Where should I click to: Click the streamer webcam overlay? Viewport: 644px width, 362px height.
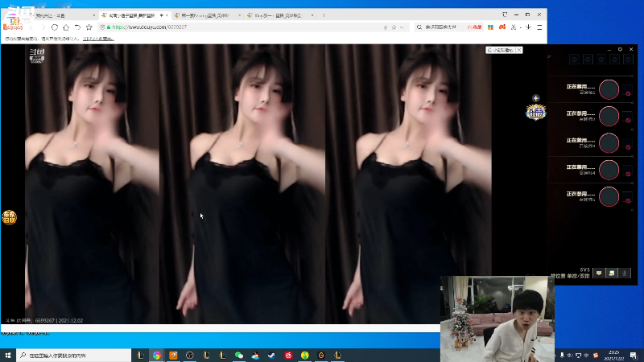pos(497,319)
